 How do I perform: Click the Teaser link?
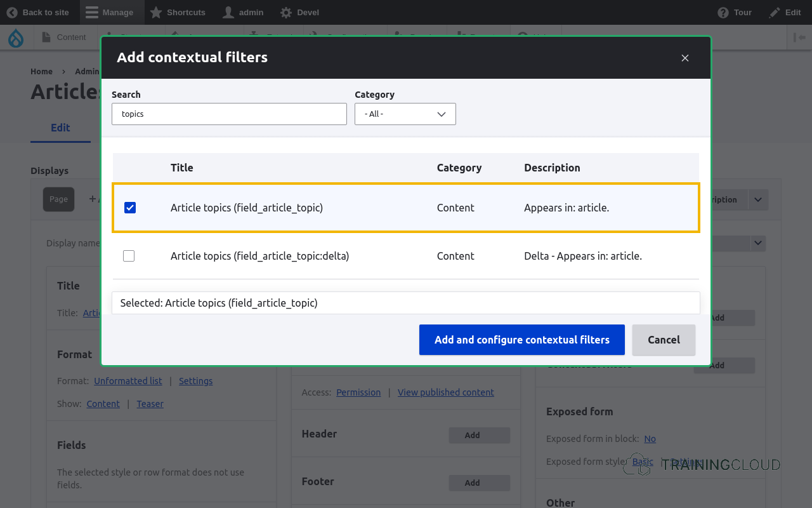150,404
